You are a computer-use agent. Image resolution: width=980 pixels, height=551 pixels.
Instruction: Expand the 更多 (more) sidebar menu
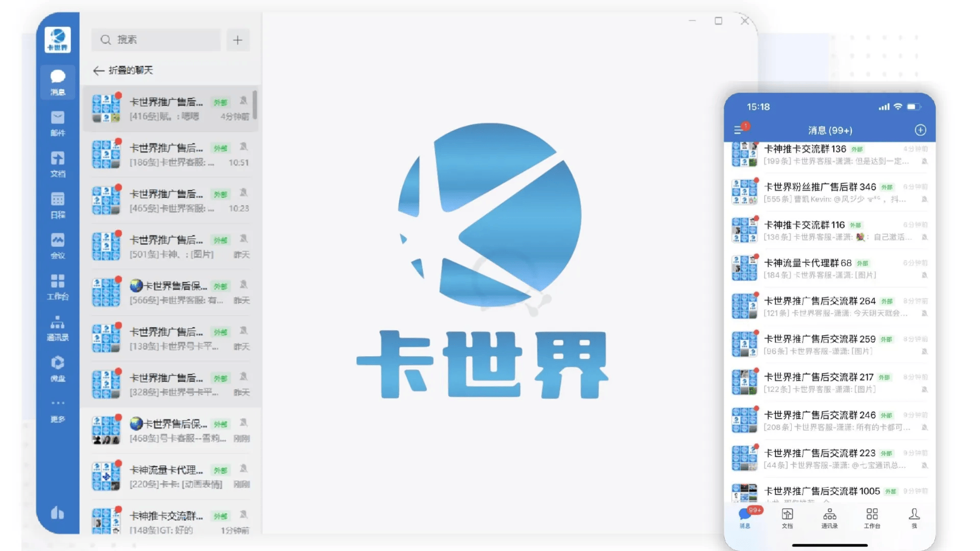(58, 409)
